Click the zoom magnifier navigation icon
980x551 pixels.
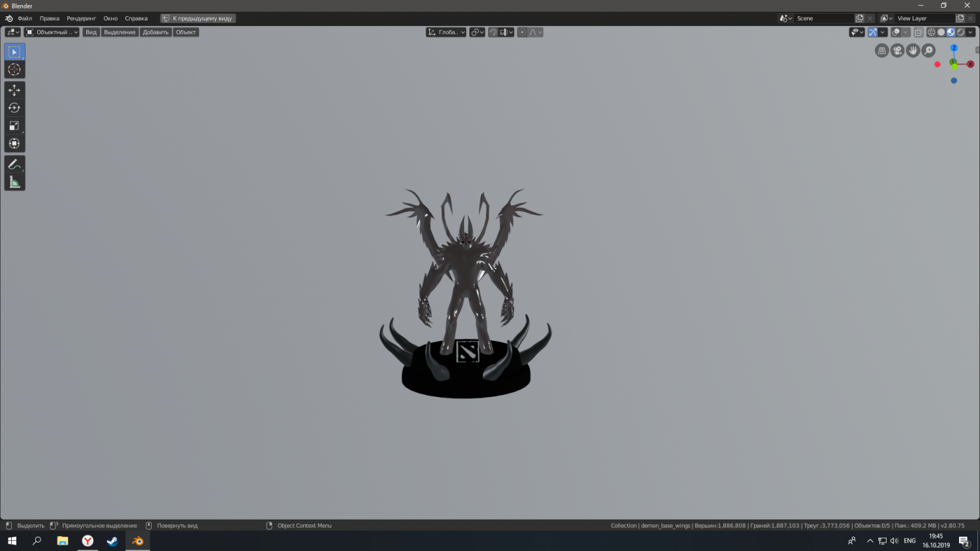[x=928, y=51]
